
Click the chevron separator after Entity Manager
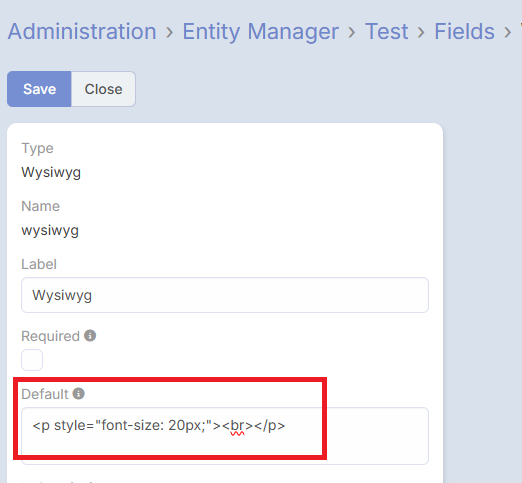(352, 32)
